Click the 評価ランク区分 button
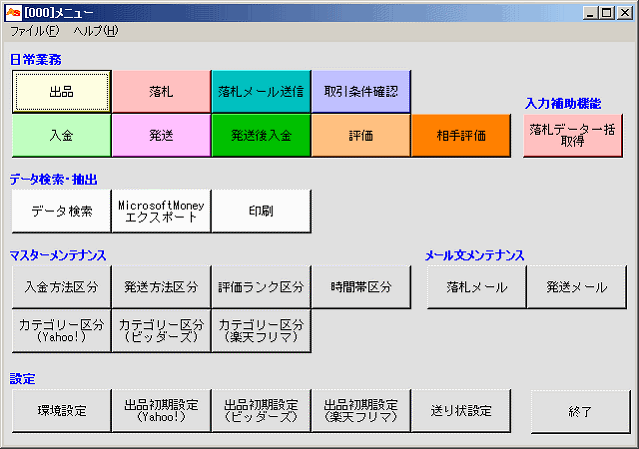This screenshot has width=639, height=449. click(x=261, y=287)
